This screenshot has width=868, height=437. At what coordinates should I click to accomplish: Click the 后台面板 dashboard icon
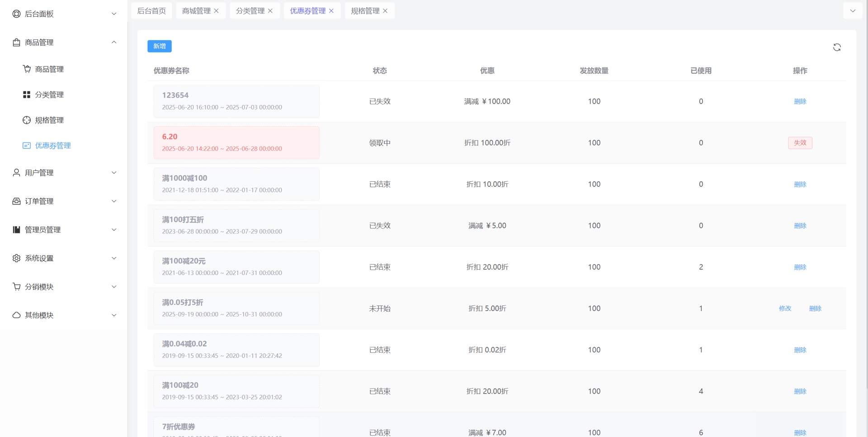pyautogui.click(x=16, y=14)
